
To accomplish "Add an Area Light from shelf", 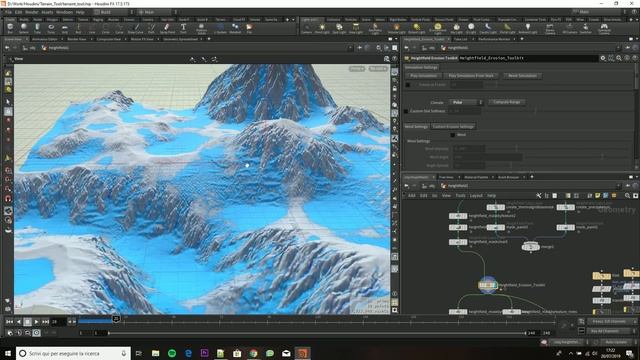I will [x=356, y=28].
